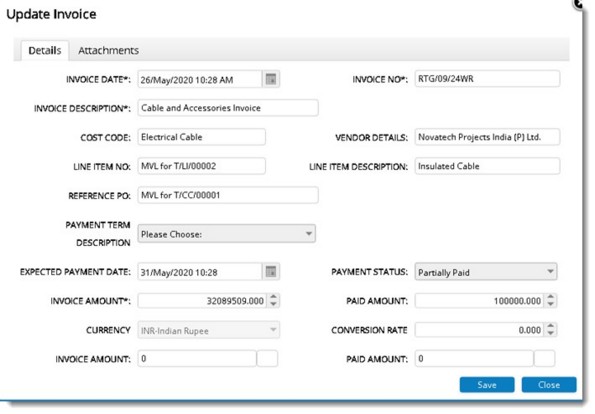Select the Details tab
595x414 pixels.
pos(45,50)
